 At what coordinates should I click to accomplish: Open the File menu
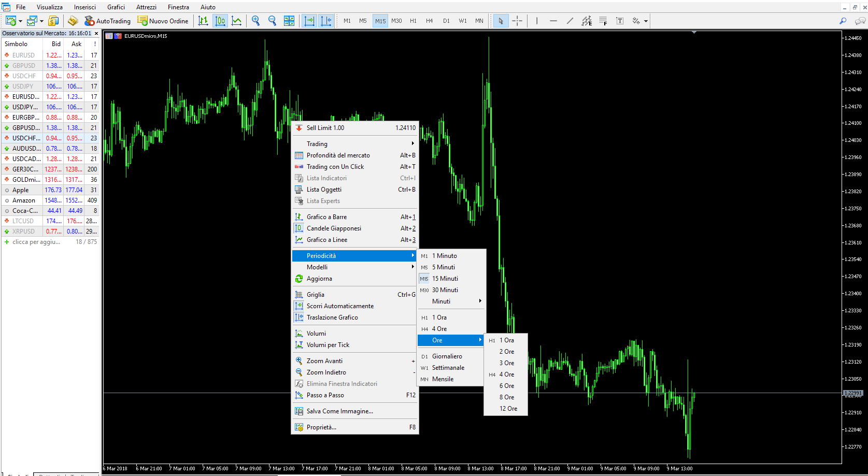[x=21, y=7]
